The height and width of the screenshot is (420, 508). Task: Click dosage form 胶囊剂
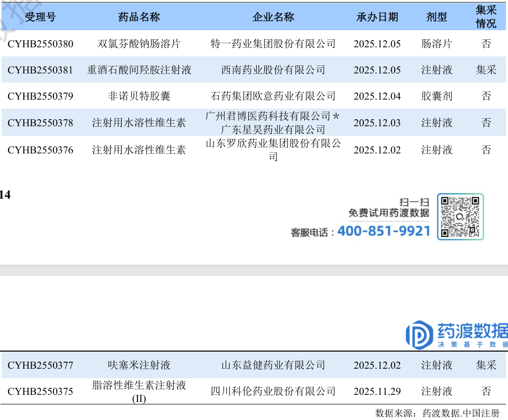pos(437,96)
